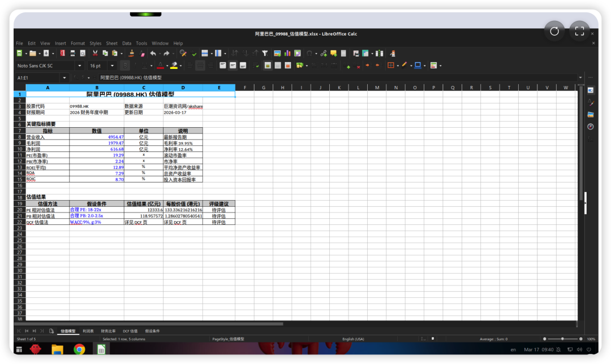This screenshot has width=611, height=364.
Task: Click the Clear Direct Formatting eraser
Action: pyautogui.click(x=142, y=53)
